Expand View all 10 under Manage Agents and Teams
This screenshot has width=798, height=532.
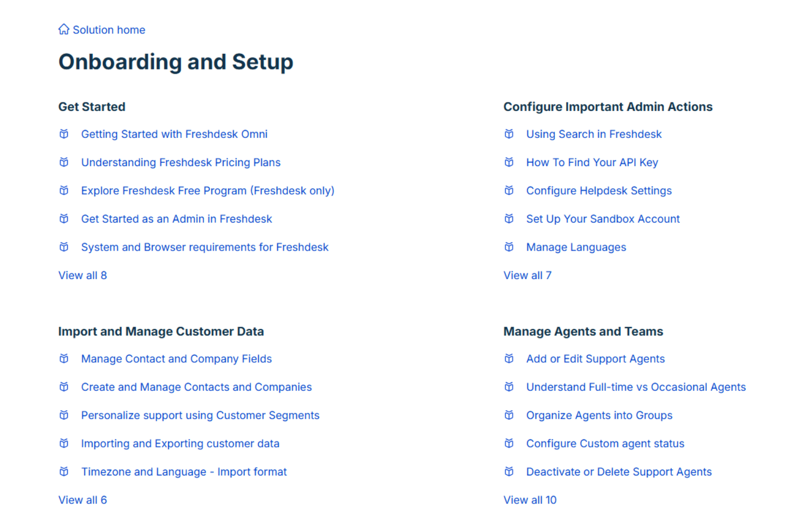(x=530, y=500)
